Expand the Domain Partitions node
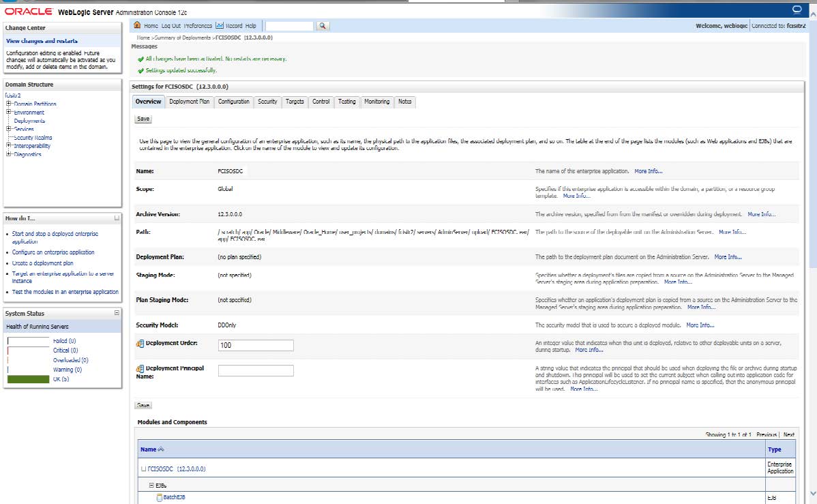The image size is (817, 504). [8, 104]
